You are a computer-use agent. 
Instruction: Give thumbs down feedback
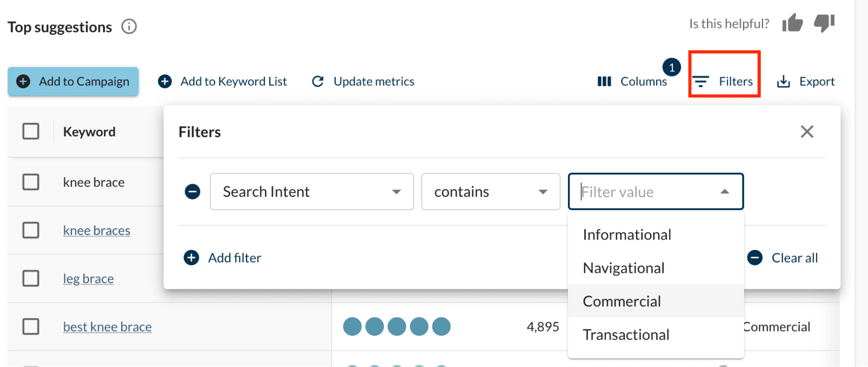[x=824, y=23]
